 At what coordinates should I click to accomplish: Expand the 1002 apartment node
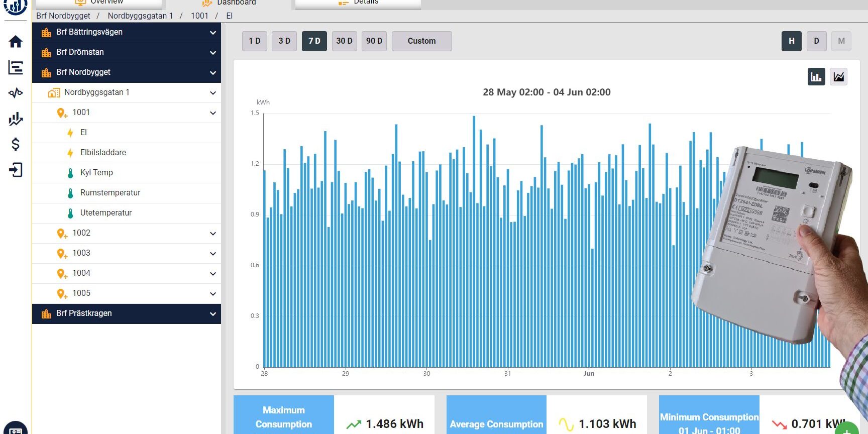pyautogui.click(x=212, y=234)
